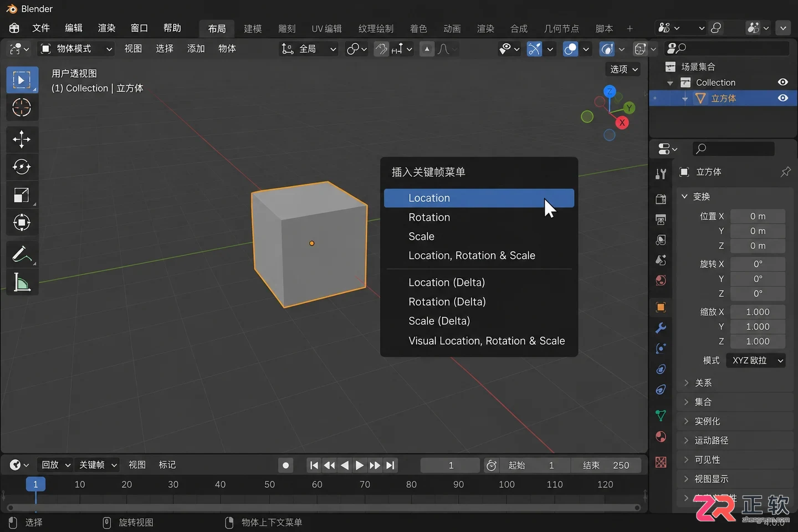Select Location, Rotation & Scale entry

479,255
